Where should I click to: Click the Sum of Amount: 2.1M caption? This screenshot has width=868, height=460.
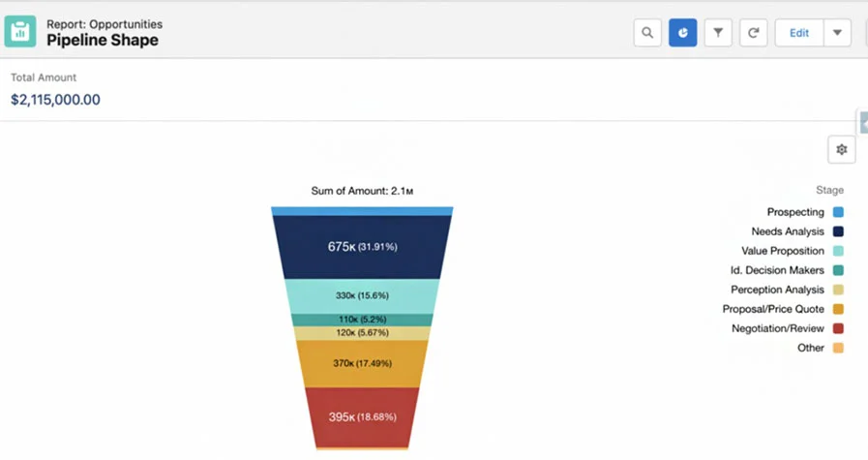(362, 191)
